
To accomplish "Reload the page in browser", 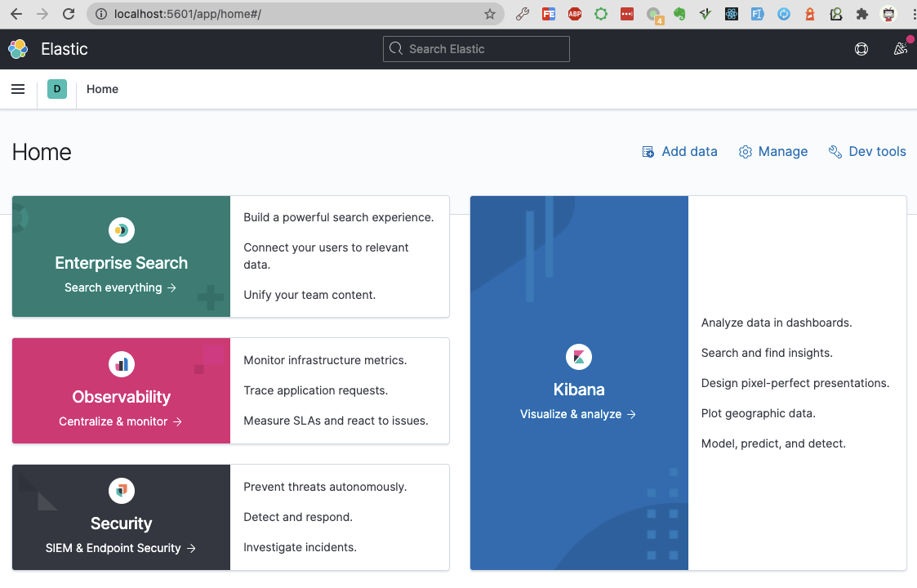I will coord(69,14).
